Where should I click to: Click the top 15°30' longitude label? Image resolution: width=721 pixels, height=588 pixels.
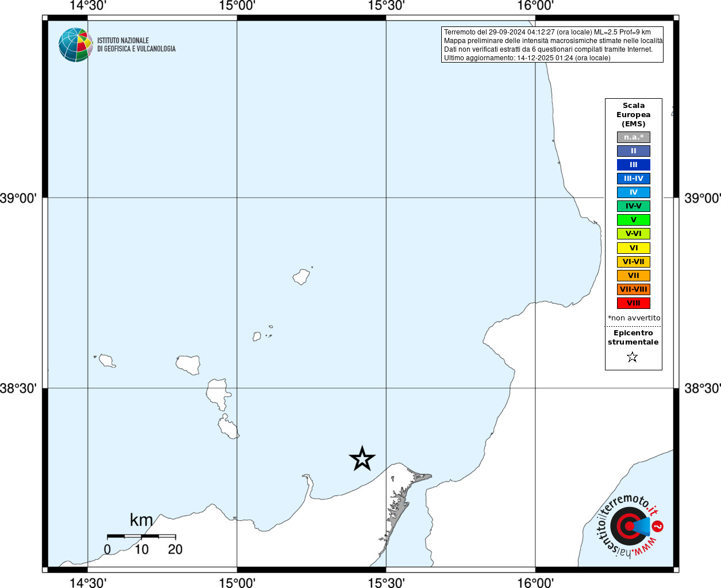click(386, 6)
